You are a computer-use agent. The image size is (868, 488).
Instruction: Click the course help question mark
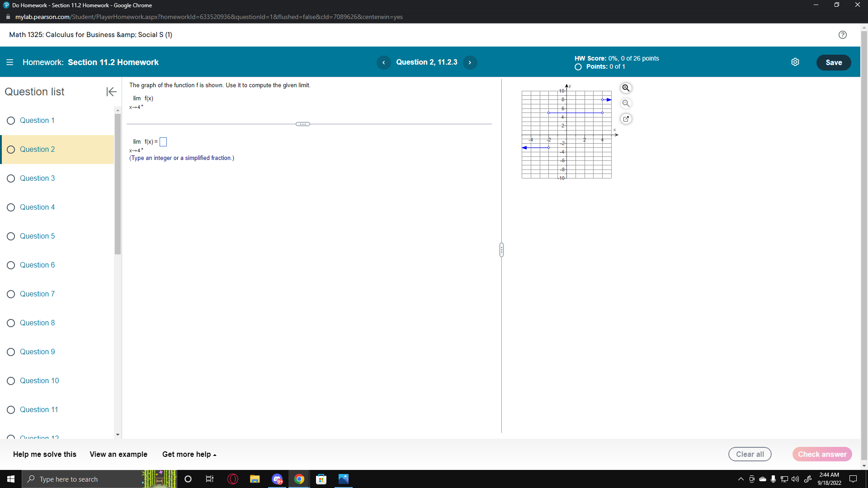point(843,35)
